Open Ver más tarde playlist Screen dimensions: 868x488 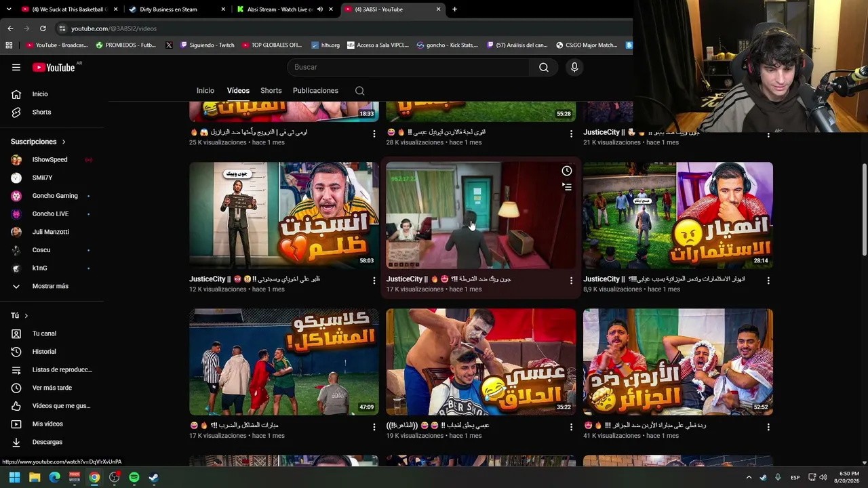pyautogui.click(x=52, y=388)
